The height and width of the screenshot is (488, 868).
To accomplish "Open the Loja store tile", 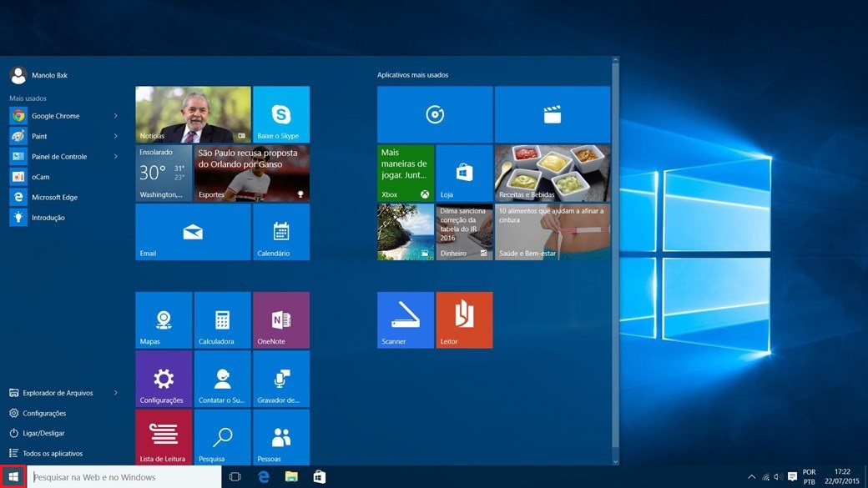I will coord(464,174).
